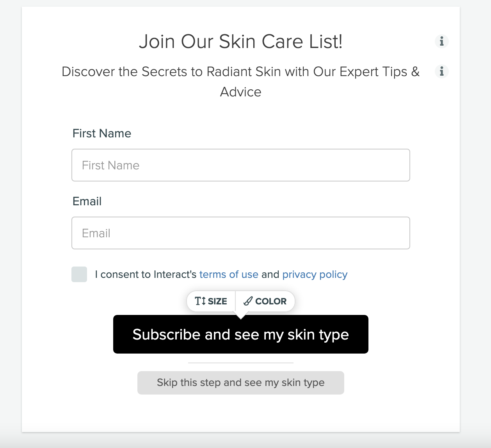The image size is (491, 448).
Task: Click info icon beside the subtitle text
Action: (442, 71)
